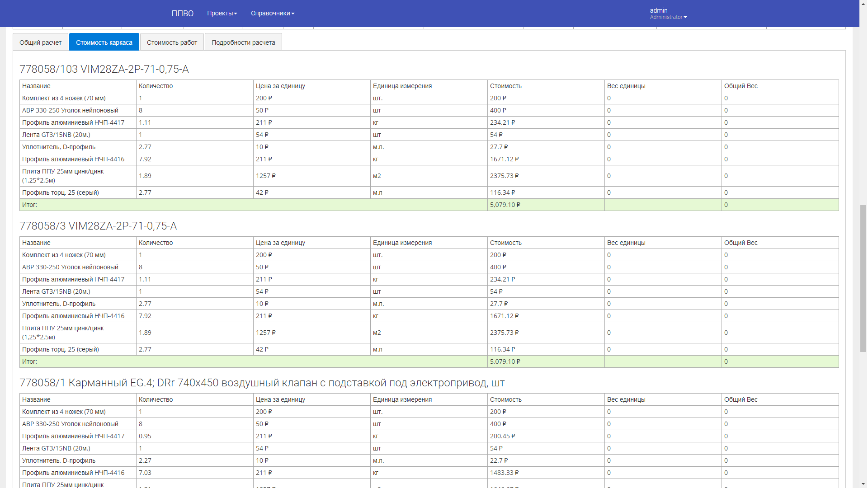Click heading 778058/103 VIM28ZA-2P-71-0,75-A

point(104,69)
